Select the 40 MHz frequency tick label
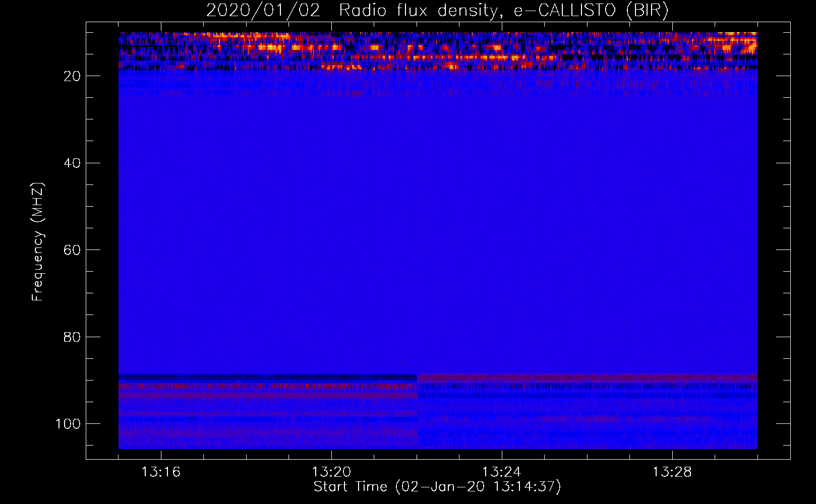The height and width of the screenshot is (504, 816). (x=72, y=163)
